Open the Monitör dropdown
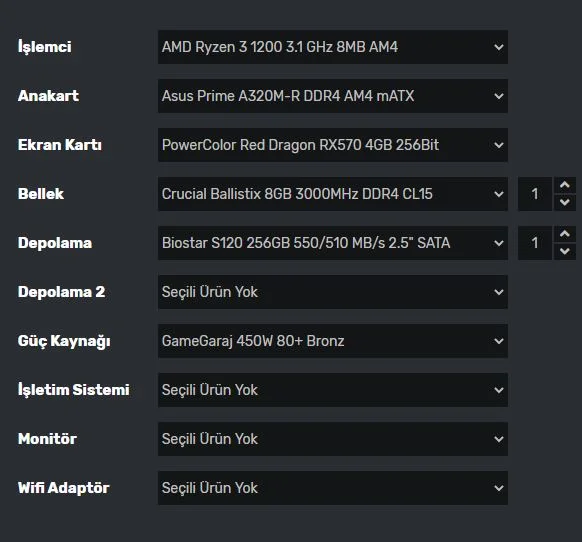The width and height of the screenshot is (582, 542). click(333, 439)
